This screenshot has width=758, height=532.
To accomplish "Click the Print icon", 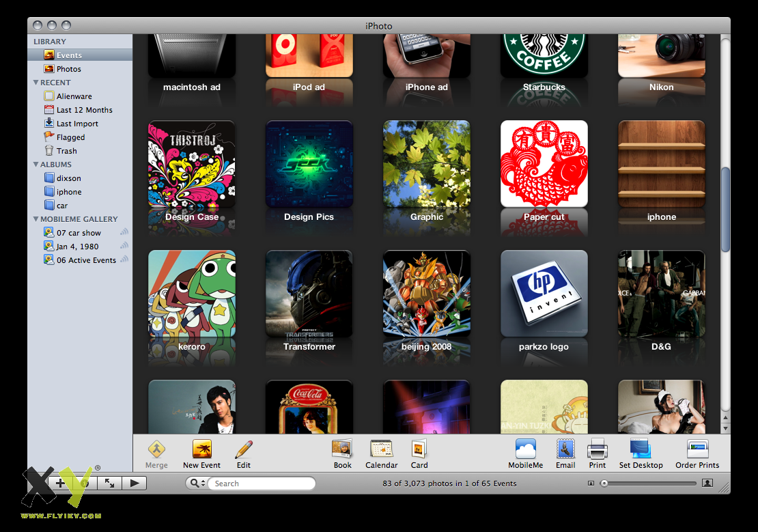I will click(597, 449).
